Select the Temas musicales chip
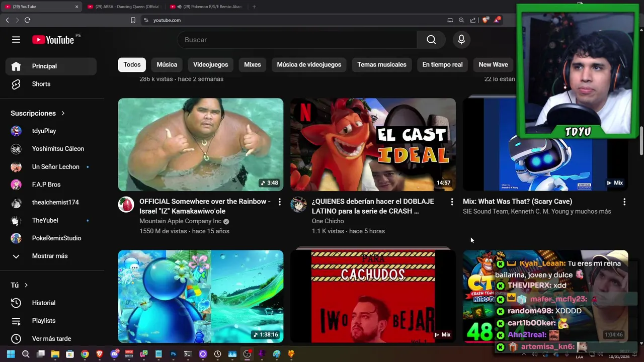This screenshot has height=362, width=644. tap(382, 64)
